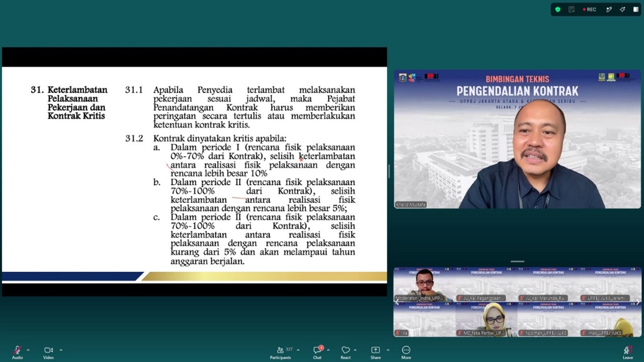This screenshot has width=644, height=362.
Task: View green encryption shield info
Action: [x=557, y=9]
